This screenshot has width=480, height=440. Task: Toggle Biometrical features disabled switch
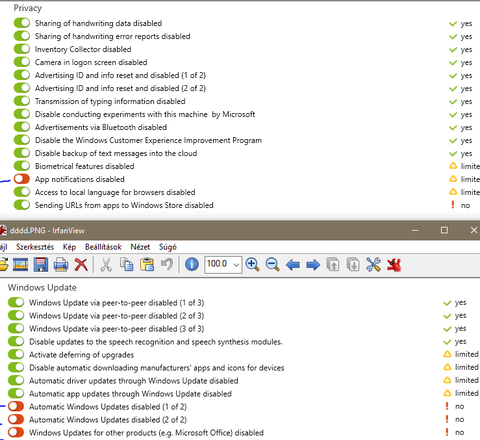[22, 166]
